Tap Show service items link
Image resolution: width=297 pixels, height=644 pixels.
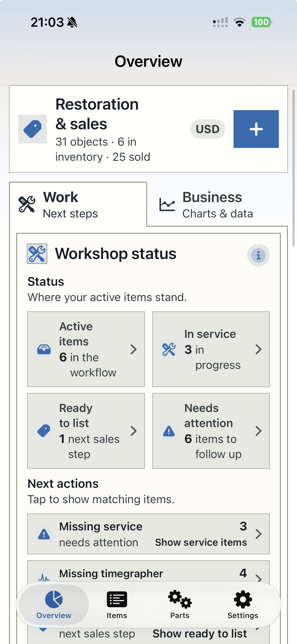click(201, 542)
